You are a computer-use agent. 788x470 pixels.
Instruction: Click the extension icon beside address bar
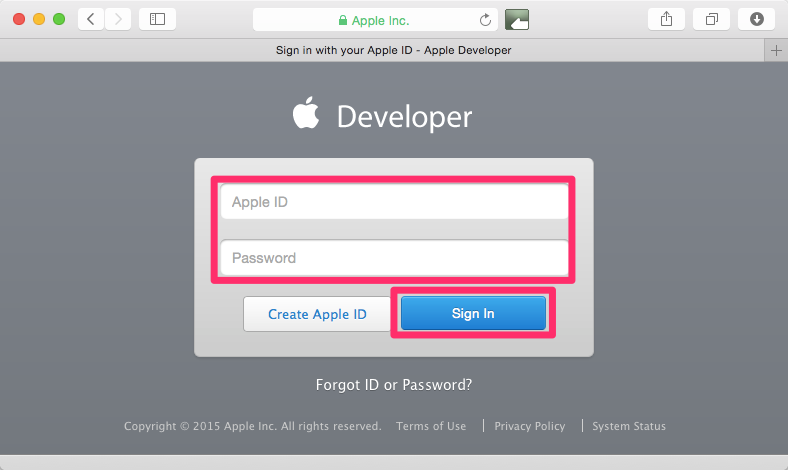[517, 20]
